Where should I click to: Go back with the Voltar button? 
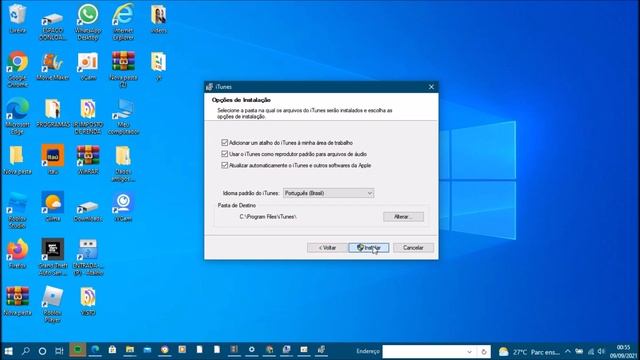[x=327, y=248]
